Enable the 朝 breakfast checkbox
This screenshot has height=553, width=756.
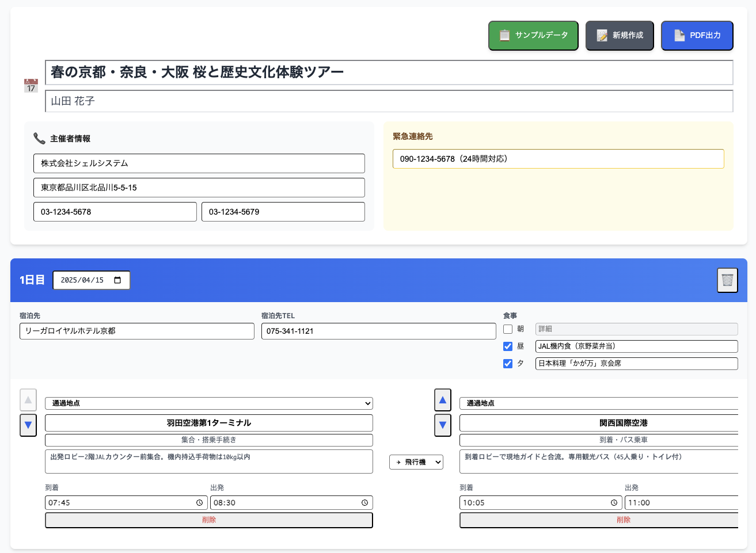pyautogui.click(x=508, y=329)
